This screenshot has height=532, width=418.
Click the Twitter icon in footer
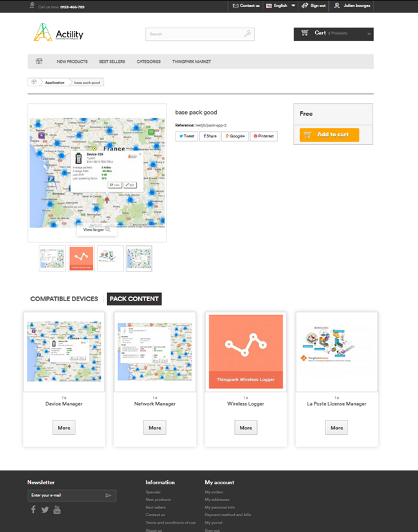pos(45,510)
